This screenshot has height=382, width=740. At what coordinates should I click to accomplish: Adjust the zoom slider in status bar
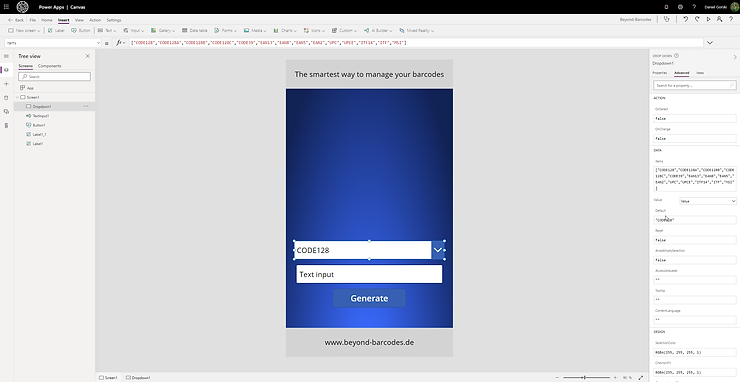(585, 377)
